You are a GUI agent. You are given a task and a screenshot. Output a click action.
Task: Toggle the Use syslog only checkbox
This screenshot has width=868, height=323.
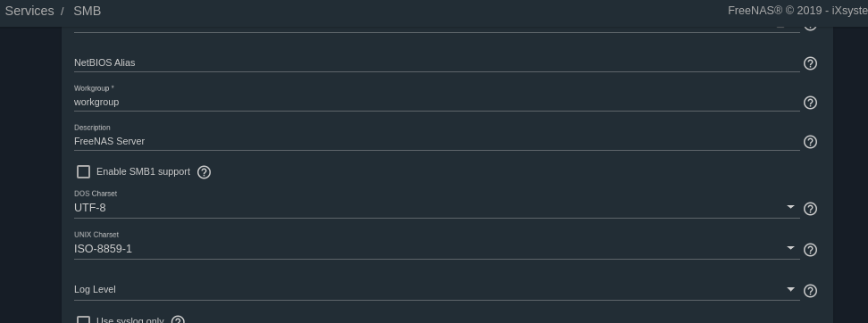[83, 319]
